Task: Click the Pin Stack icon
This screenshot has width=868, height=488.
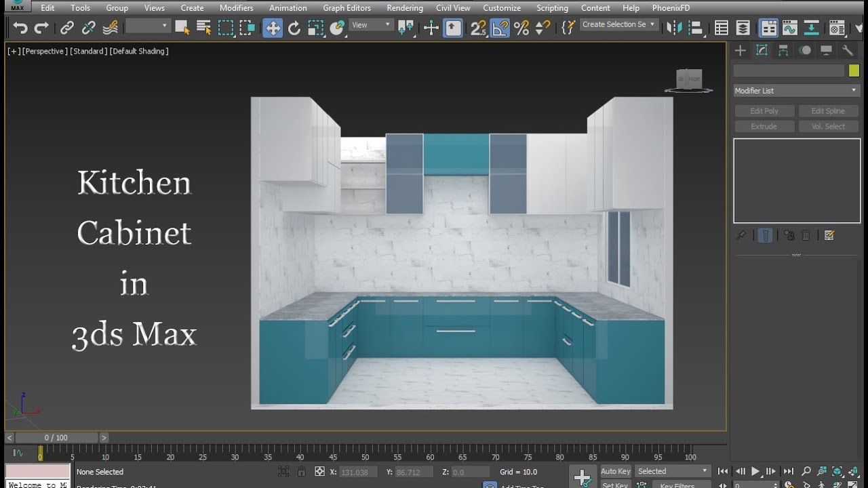Action: (x=742, y=235)
